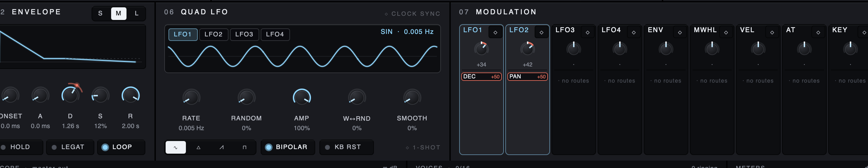
Task: Click the 0% value under W↔RND
Action: click(357, 128)
